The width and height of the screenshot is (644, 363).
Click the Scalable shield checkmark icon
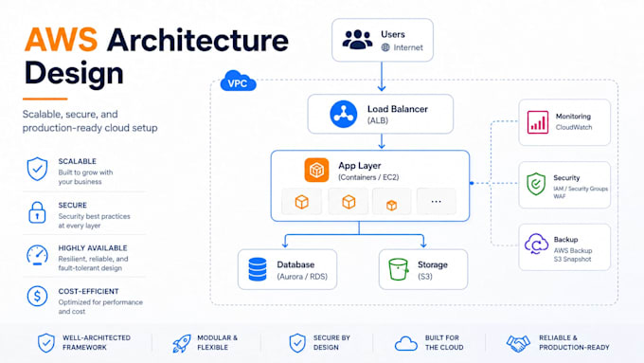tap(37, 169)
